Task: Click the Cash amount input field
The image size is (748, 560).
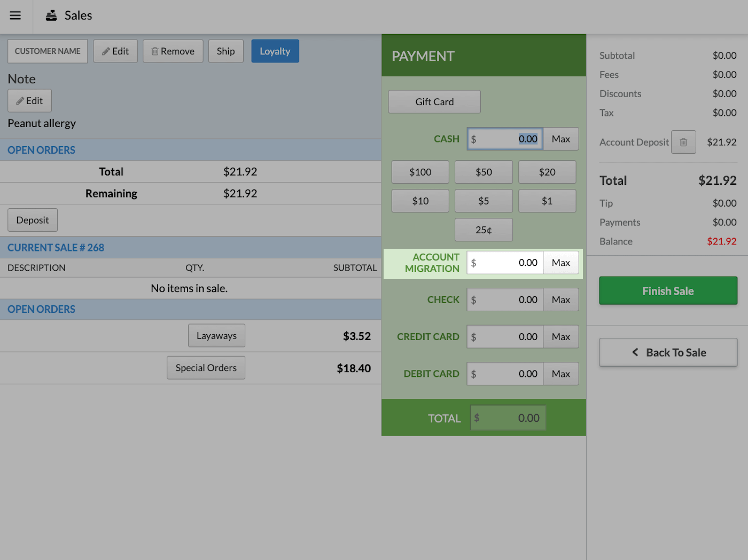Action: (x=504, y=138)
